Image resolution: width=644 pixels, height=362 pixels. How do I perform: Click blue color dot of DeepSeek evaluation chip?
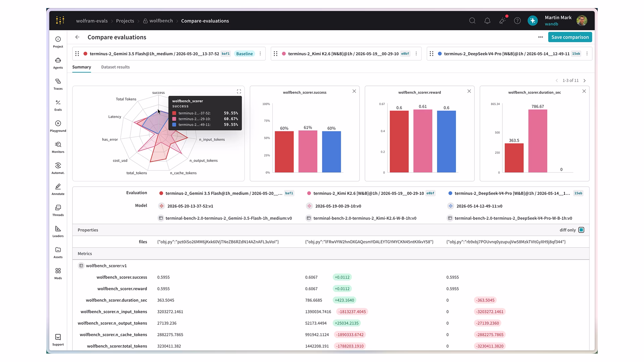pyautogui.click(x=440, y=54)
